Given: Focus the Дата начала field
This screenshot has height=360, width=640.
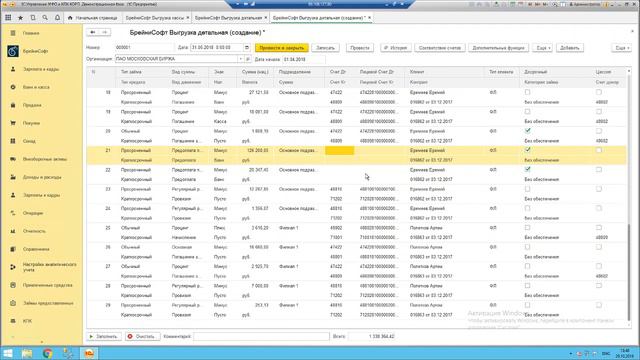Looking at the screenshot, I should (x=304, y=59).
